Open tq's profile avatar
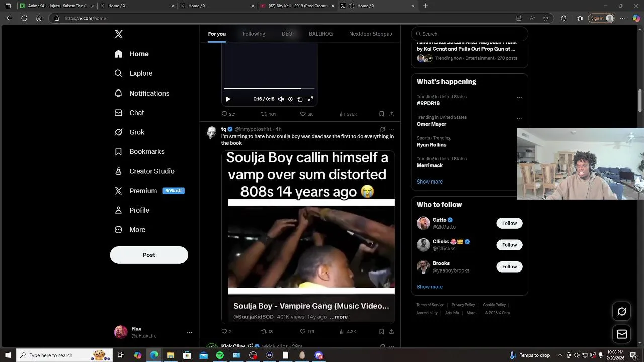Screen dimensions: 644x362 tap(211, 133)
